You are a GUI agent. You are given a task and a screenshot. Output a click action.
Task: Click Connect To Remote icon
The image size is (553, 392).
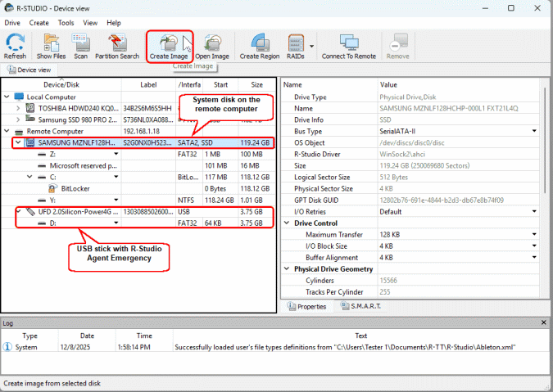349,46
